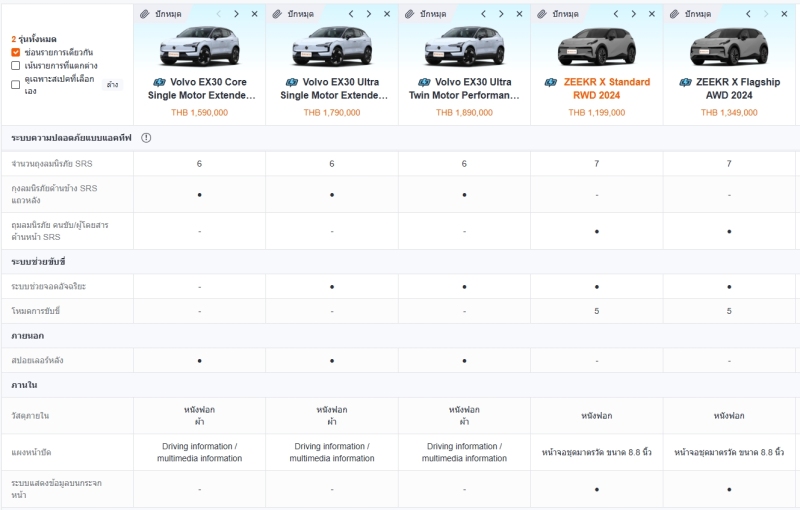This screenshot has height=510, width=800.
Task: Select the rear side SRS airbag row label
Action: point(54,194)
